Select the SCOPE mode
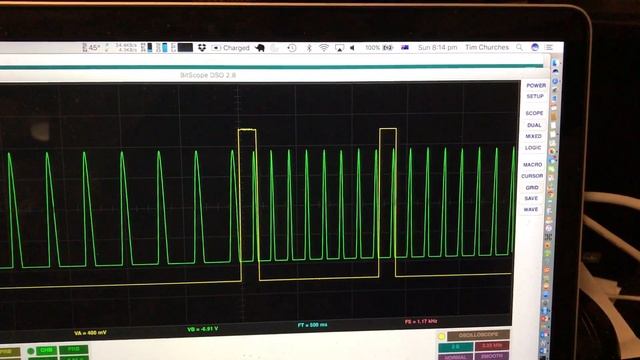The height and width of the screenshot is (360, 640). click(534, 113)
